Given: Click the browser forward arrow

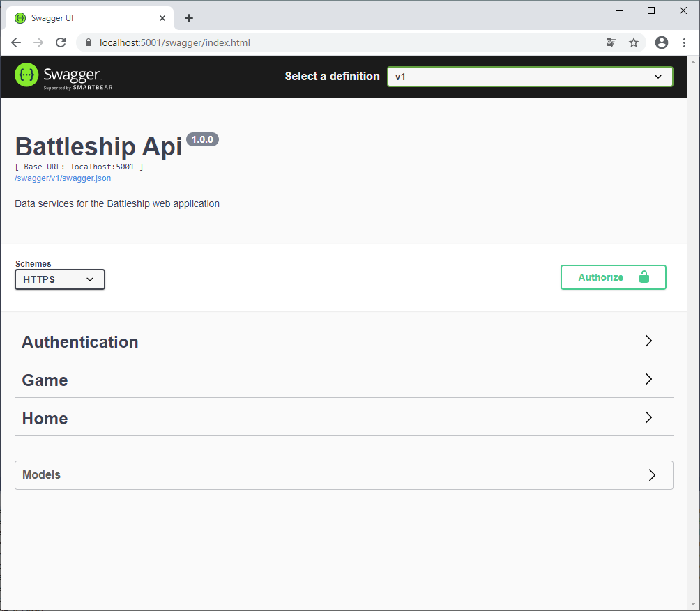Looking at the screenshot, I should tap(38, 42).
